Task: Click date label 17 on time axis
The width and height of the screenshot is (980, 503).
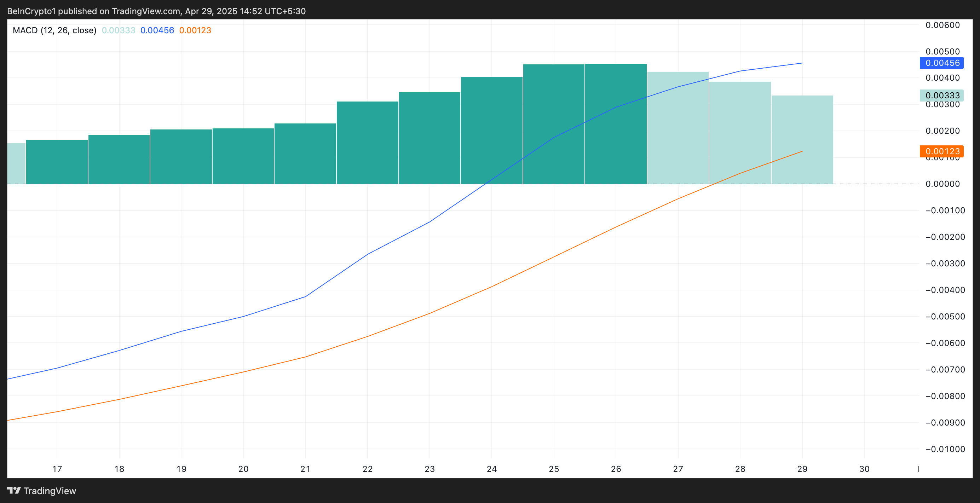Action: (57, 469)
